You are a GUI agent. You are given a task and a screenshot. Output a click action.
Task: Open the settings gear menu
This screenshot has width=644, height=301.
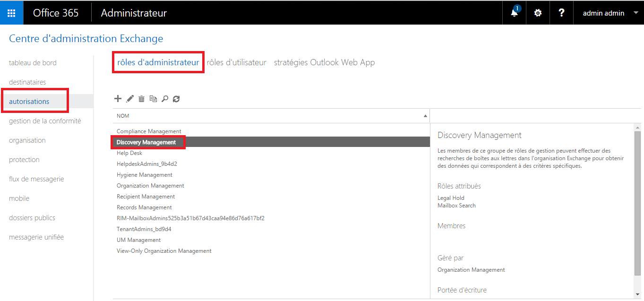pyautogui.click(x=538, y=13)
